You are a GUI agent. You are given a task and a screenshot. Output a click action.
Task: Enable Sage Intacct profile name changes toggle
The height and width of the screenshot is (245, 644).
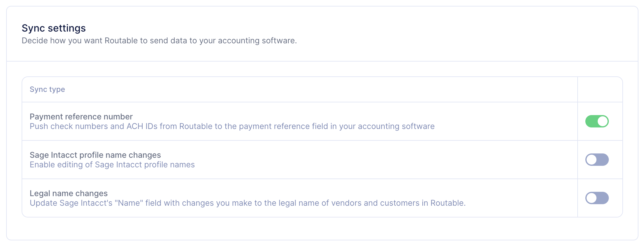(x=597, y=160)
